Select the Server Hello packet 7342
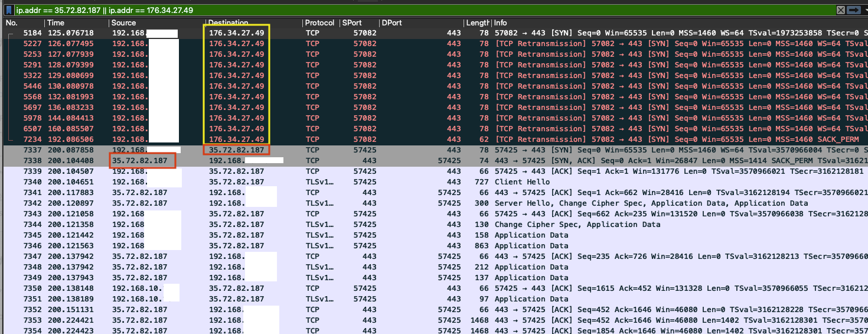 (x=413, y=203)
